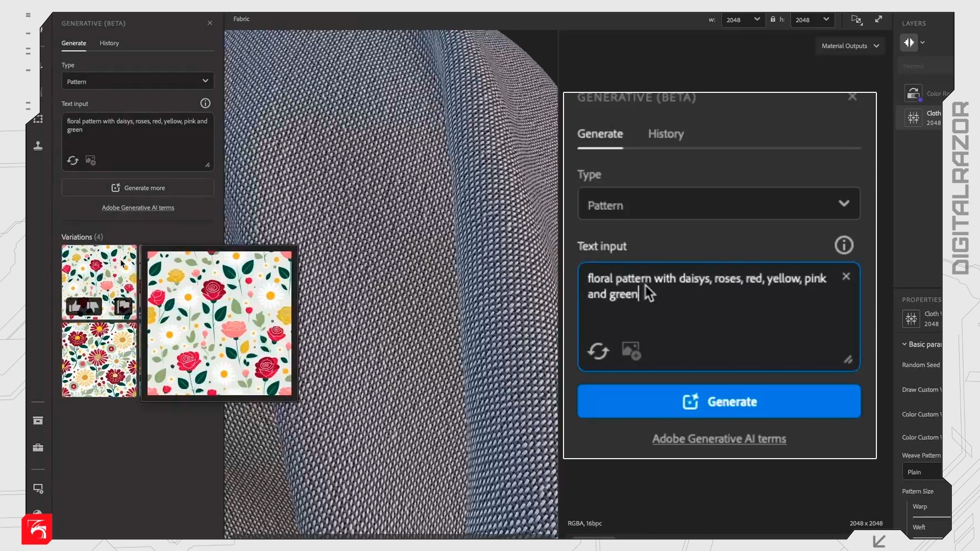Viewport: 980px width, 551px height.
Task: Open the width 2048 resolution dropdown
Action: tap(743, 20)
